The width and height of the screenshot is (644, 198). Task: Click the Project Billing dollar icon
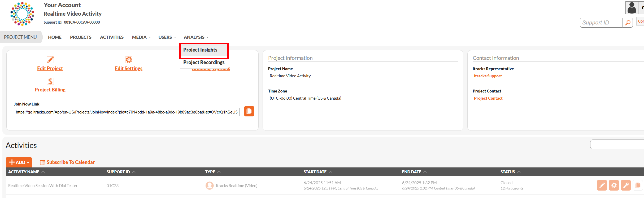point(50,81)
